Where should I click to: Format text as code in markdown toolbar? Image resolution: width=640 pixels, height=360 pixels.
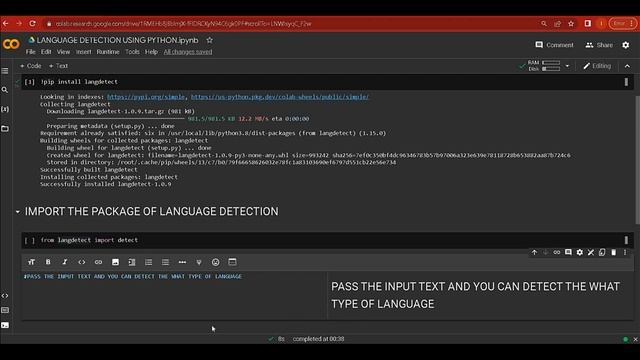pos(82,262)
